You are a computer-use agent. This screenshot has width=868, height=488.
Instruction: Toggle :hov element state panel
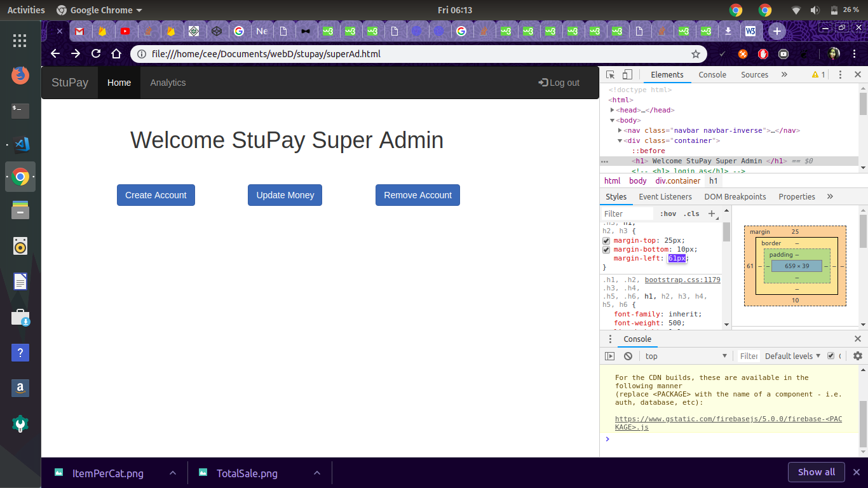coord(668,214)
